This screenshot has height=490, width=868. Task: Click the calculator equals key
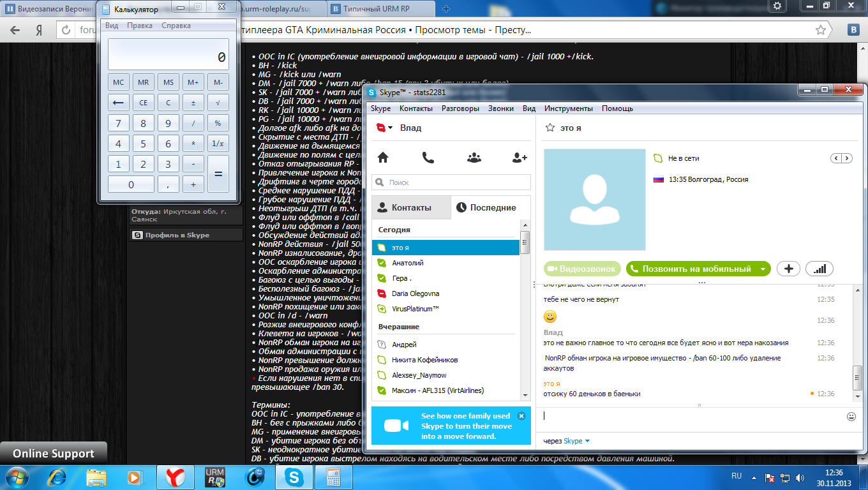(x=218, y=174)
